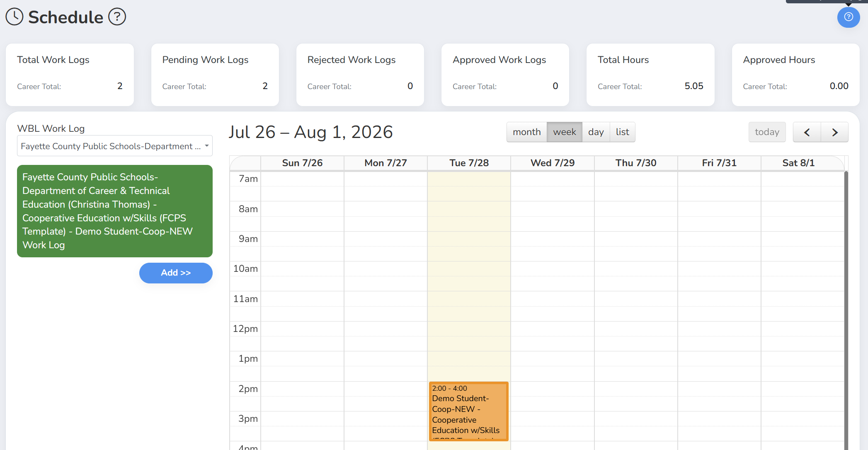868x450 pixels.
Task: Click the blue round help button
Action: click(x=849, y=17)
